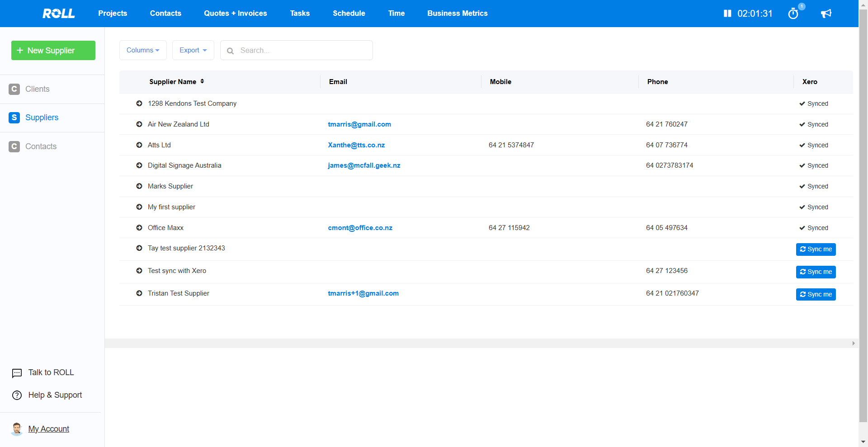Sync Tay test supplier 2132343 to Xero
The width and height of the screenshot is (868, 447).
point(816,249)
